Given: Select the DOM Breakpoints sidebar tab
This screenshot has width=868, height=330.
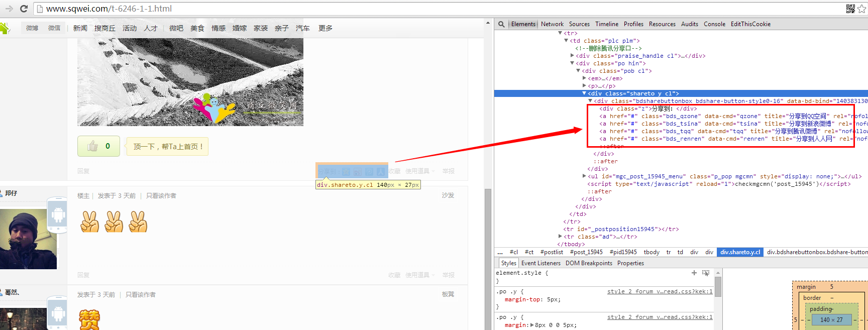Looking at the screenshot, I should 589,263.
